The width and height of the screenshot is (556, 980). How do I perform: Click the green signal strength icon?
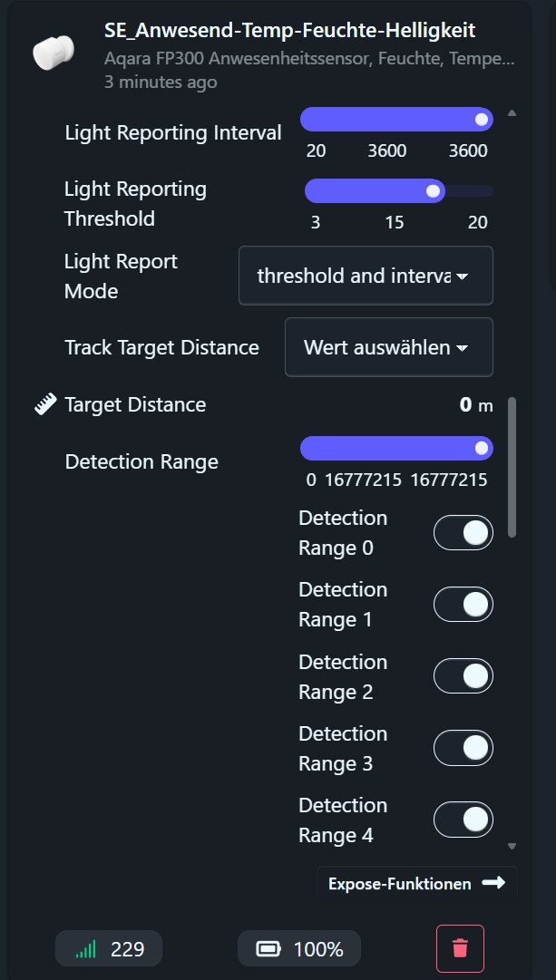click(x=86, y=949)
